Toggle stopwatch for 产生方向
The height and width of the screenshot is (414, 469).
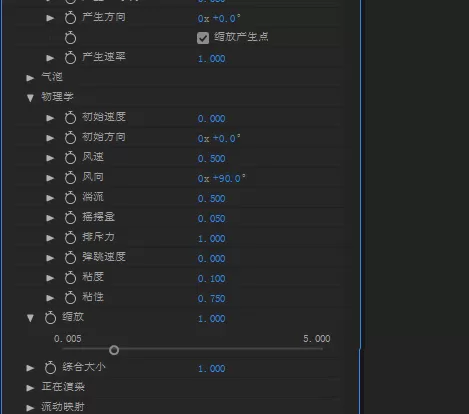tap(70, 18)
